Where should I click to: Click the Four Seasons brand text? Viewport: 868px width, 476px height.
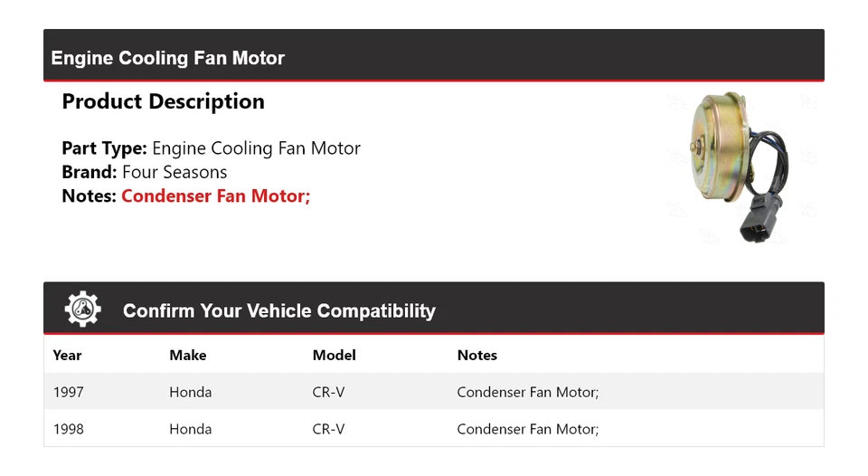(175, 172)
